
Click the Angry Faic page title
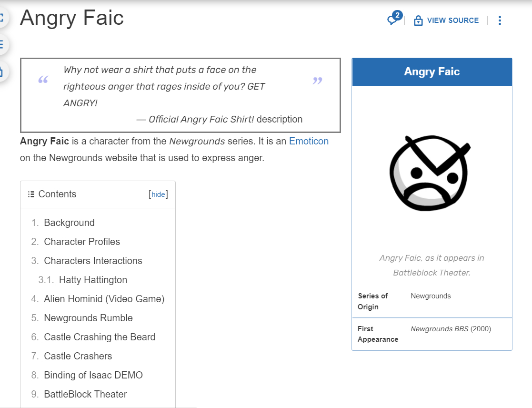point(72,18)
